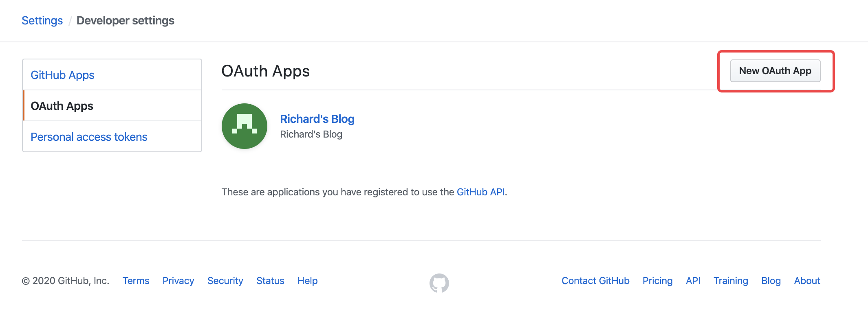Image resolution: width=868 pixels, height=315 pixels.
Task: Click the New OAuth App button
Action: pyautogui.click(x=775, y=71)
